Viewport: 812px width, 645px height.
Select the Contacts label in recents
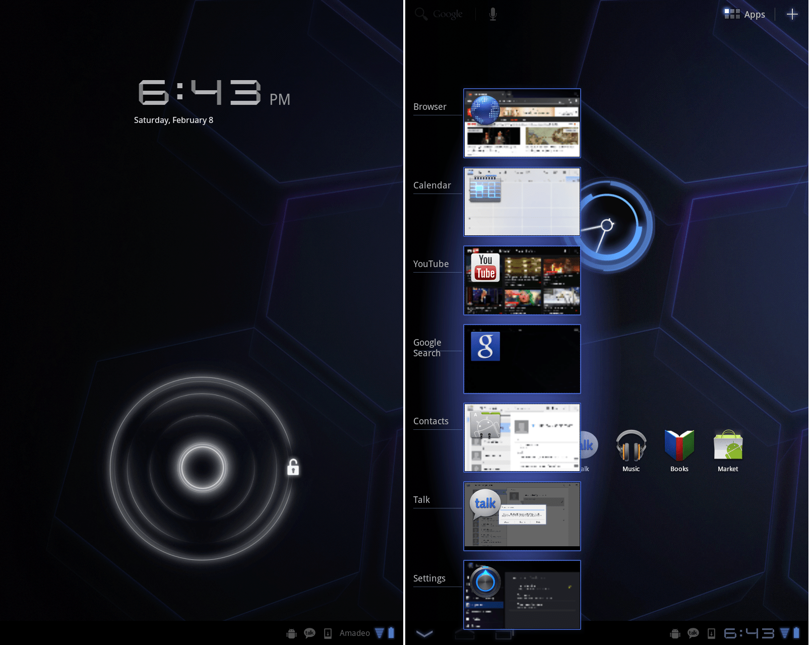[430, 421]
